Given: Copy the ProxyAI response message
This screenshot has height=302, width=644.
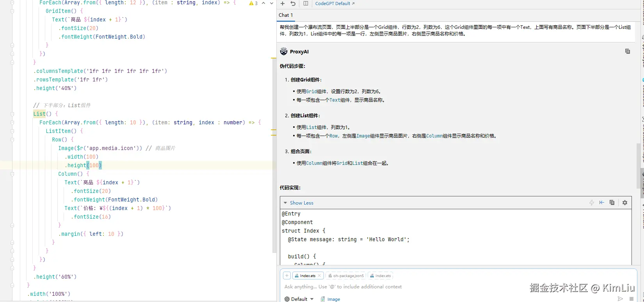Looking at the screenshot, I should (628, 51).
